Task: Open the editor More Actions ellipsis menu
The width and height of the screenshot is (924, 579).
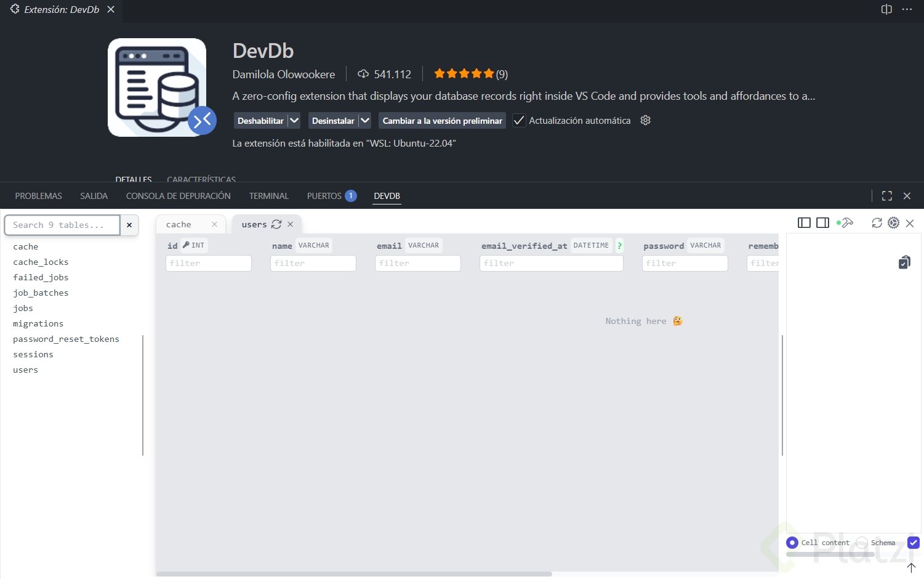Action: coord(907,9)
